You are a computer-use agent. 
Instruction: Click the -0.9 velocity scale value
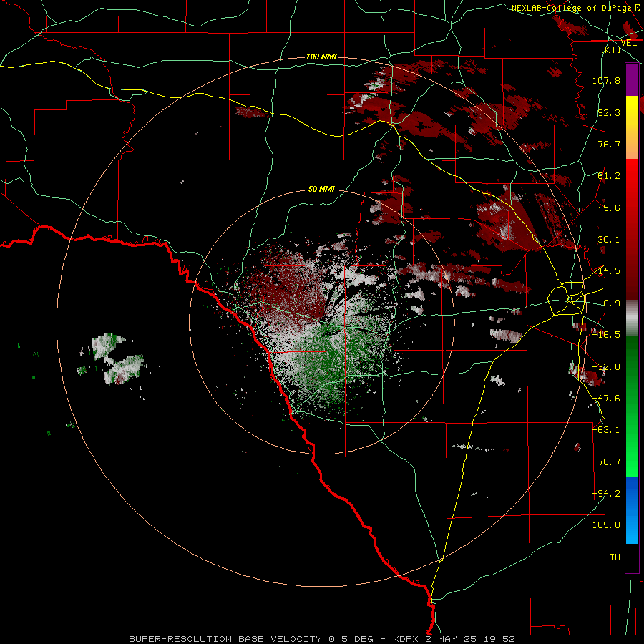[609, 303]
